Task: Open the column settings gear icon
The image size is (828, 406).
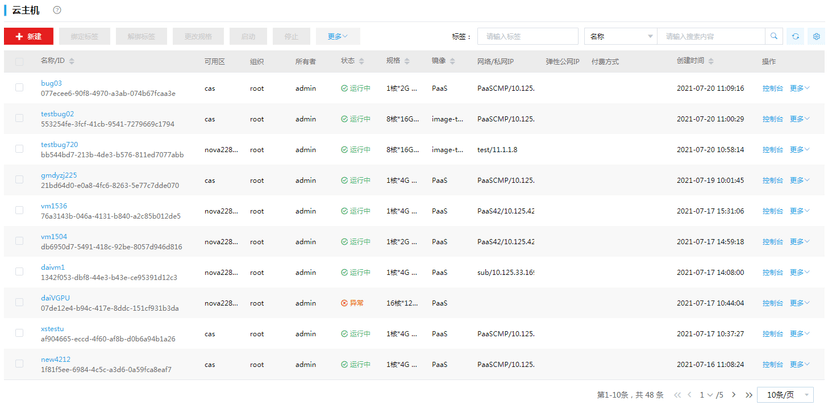Action: pos(816,36)
